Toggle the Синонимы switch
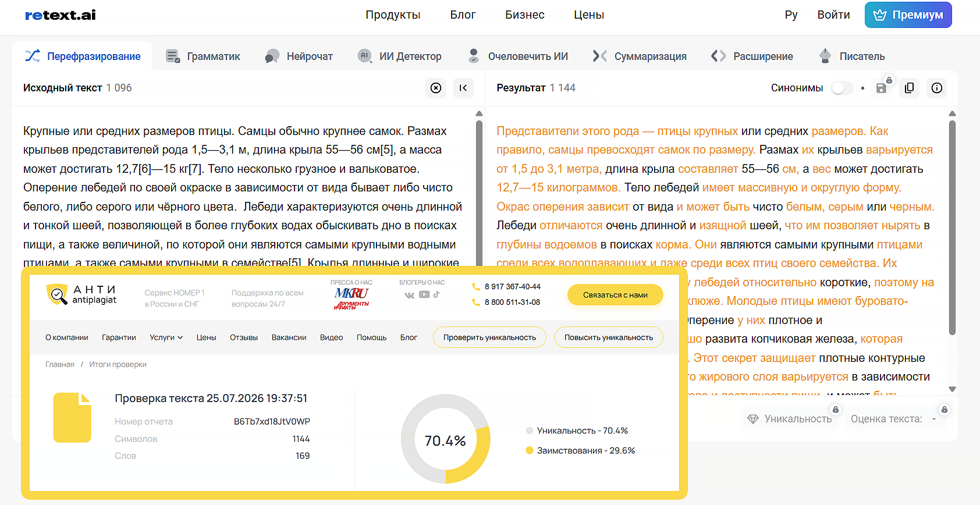Viewport: 980px width, 505px height. tap(841, 88)
